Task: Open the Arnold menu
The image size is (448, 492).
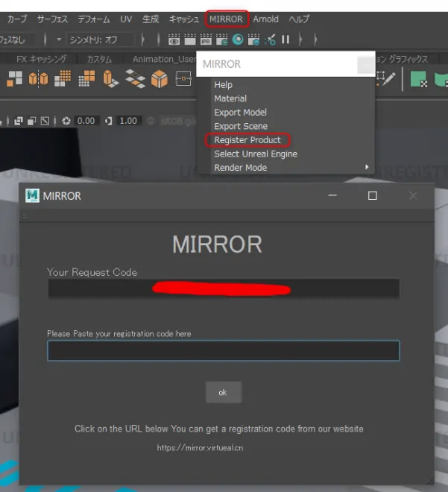Action: (x=265, y=19)
